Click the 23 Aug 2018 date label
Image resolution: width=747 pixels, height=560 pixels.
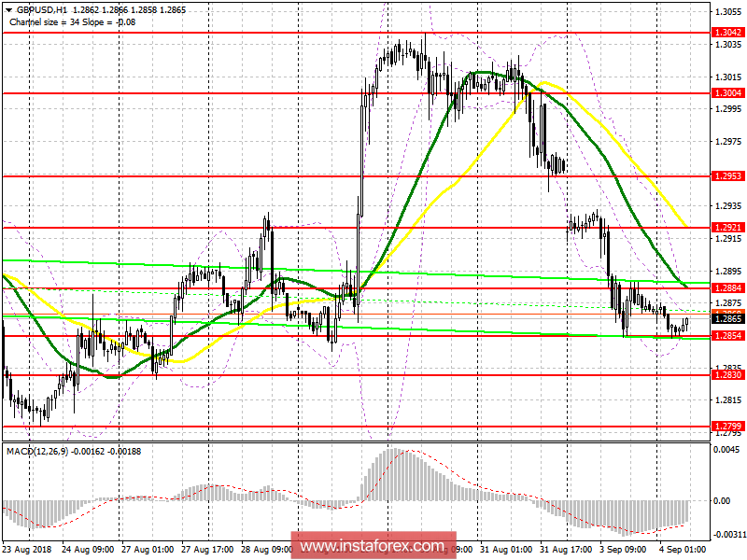click(x=26, y=549)
